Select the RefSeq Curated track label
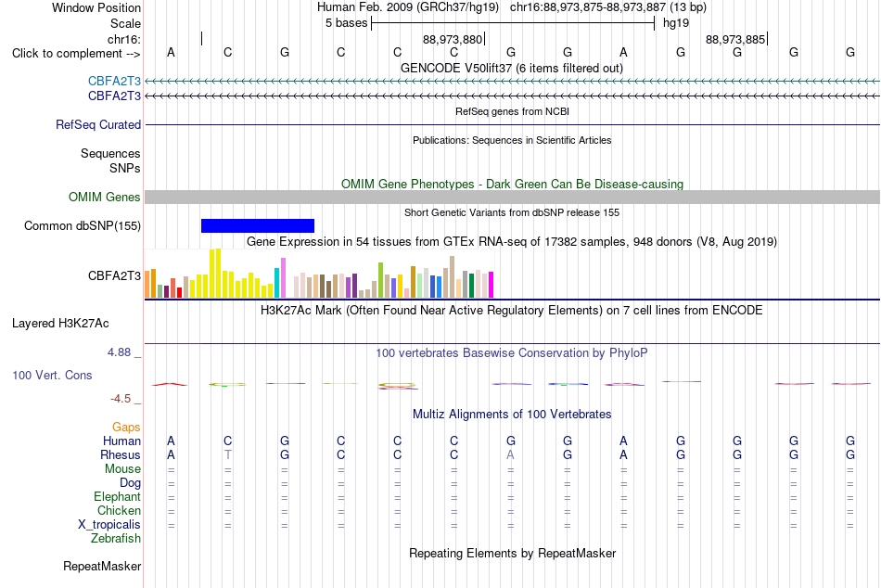 point(98,124)
